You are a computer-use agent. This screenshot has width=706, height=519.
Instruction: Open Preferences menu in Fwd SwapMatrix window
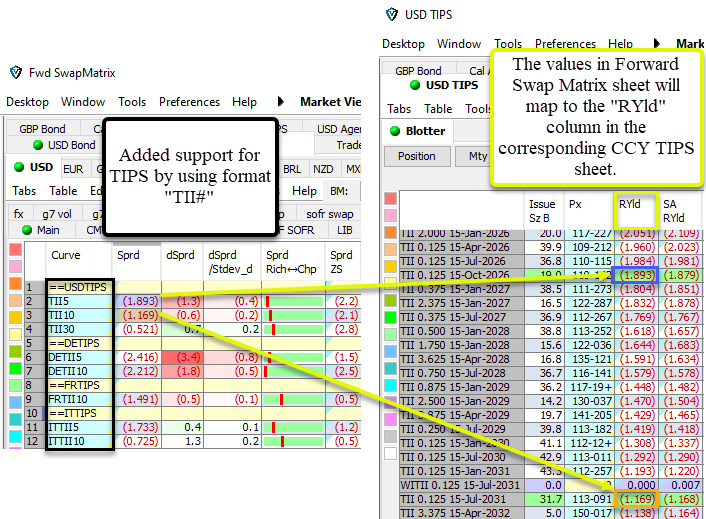click(189, 102)
